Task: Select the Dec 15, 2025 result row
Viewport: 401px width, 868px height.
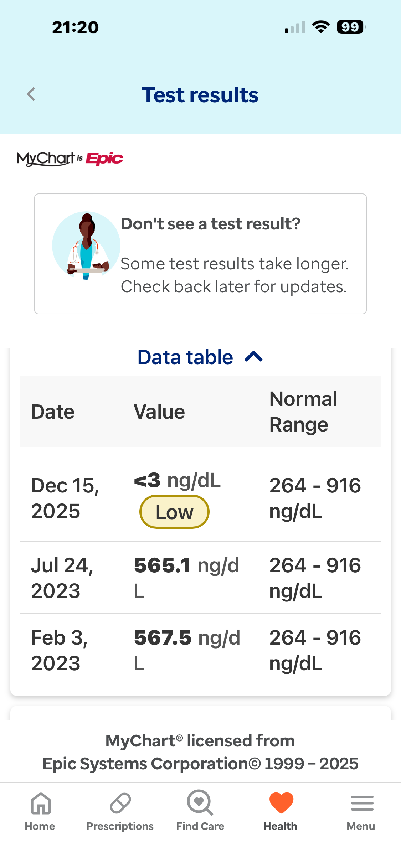Action: tap(200, 498)
